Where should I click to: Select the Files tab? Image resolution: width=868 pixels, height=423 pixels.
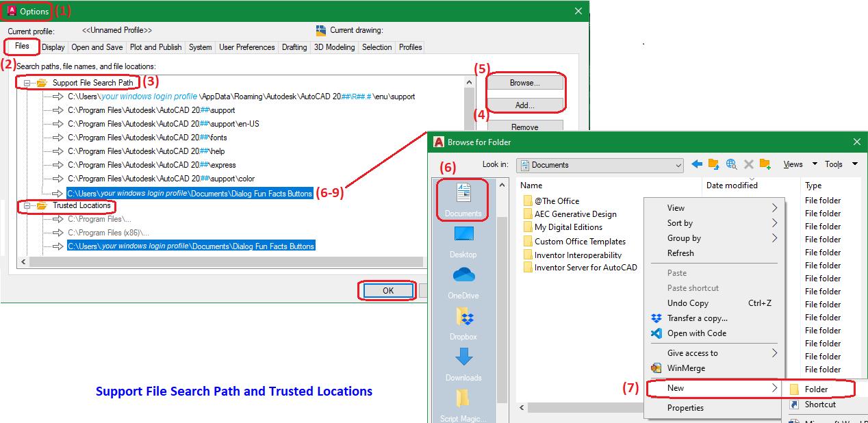point(22,46)
